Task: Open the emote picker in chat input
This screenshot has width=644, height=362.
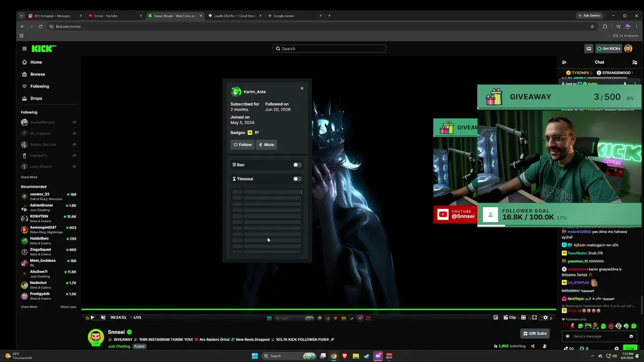Action: [x=631, y=336]
